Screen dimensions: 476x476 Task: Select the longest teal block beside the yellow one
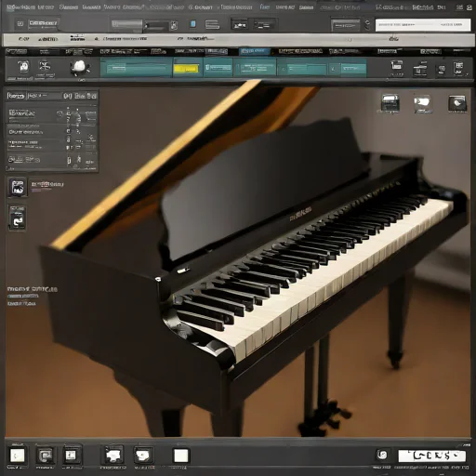pos(136,68)
